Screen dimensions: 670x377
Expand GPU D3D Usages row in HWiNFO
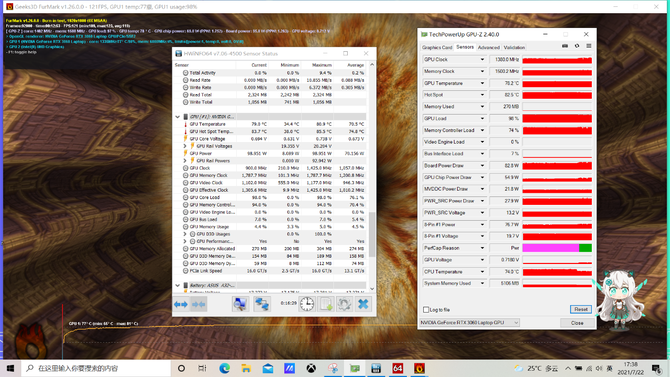click(x=185, y=234)
